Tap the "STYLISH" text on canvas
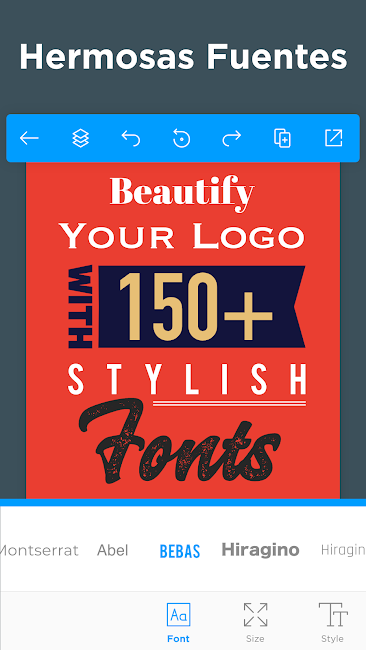The width and height of the screenshot is (366, 650). pyautogui.click(x=187, y=379)
